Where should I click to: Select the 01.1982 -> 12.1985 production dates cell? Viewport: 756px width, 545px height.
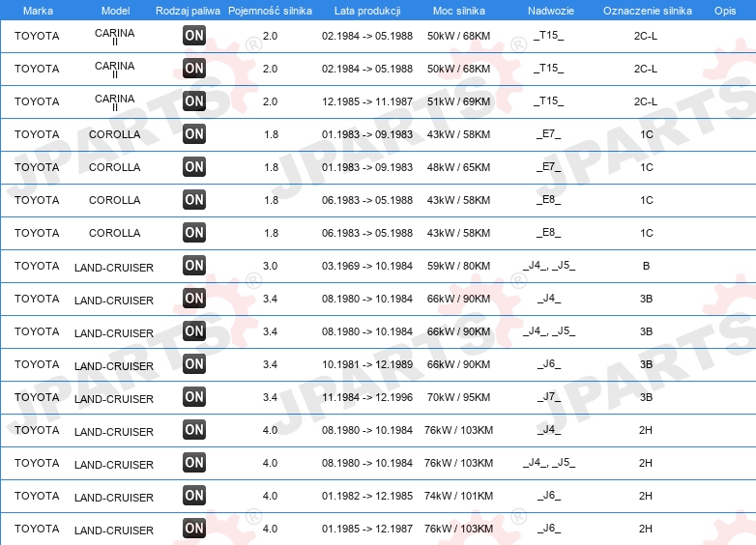pyautogui.click(x=367, y=496)
